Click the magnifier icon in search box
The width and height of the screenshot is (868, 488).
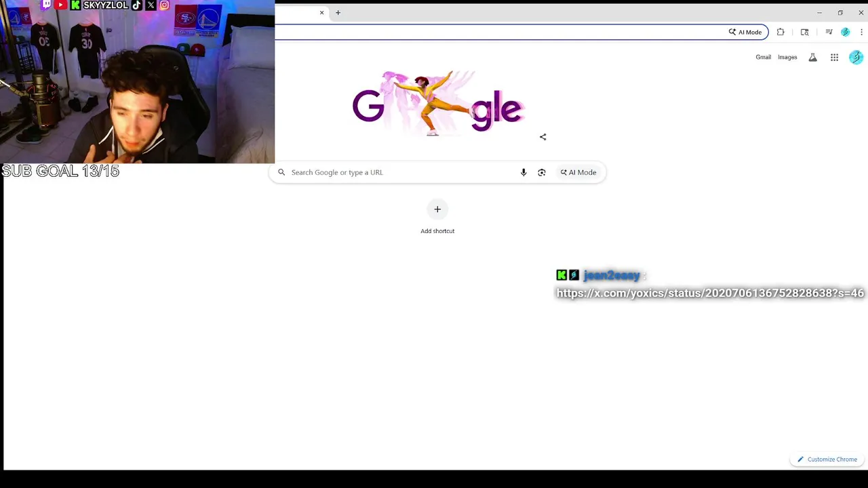281,172
